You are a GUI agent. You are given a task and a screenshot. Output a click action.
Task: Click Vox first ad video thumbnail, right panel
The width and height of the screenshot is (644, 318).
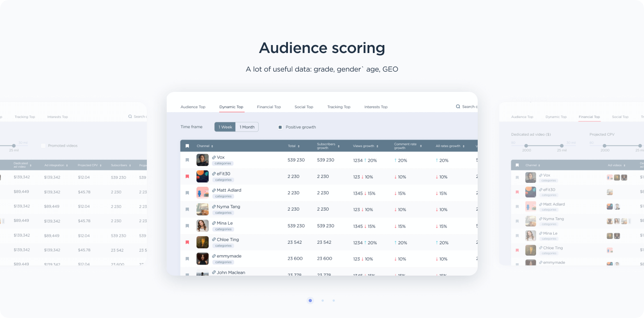pyautogui.click(x=610, y=178)
